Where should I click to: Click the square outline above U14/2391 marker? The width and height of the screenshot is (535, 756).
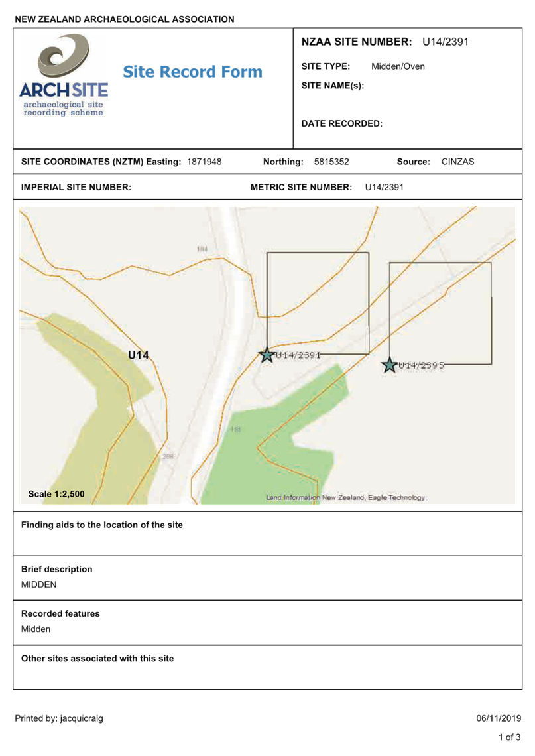click(x=318, y=303)
